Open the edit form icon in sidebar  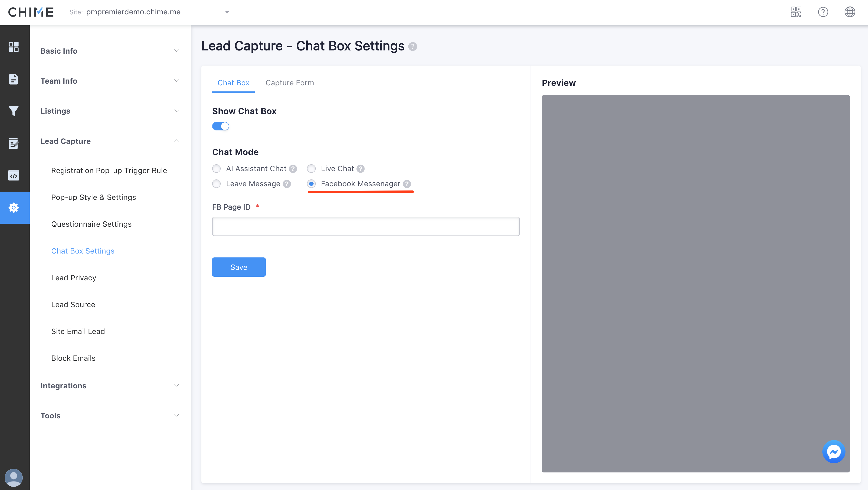(13, 143)
